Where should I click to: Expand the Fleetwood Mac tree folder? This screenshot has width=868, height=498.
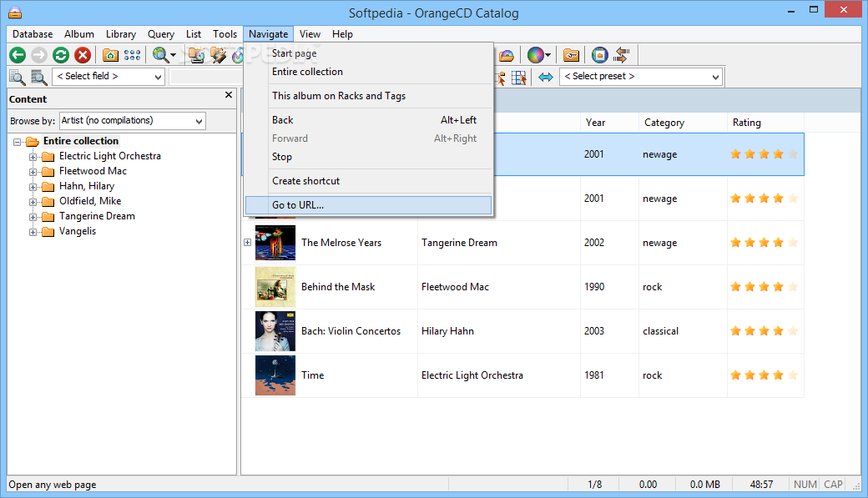33,172
